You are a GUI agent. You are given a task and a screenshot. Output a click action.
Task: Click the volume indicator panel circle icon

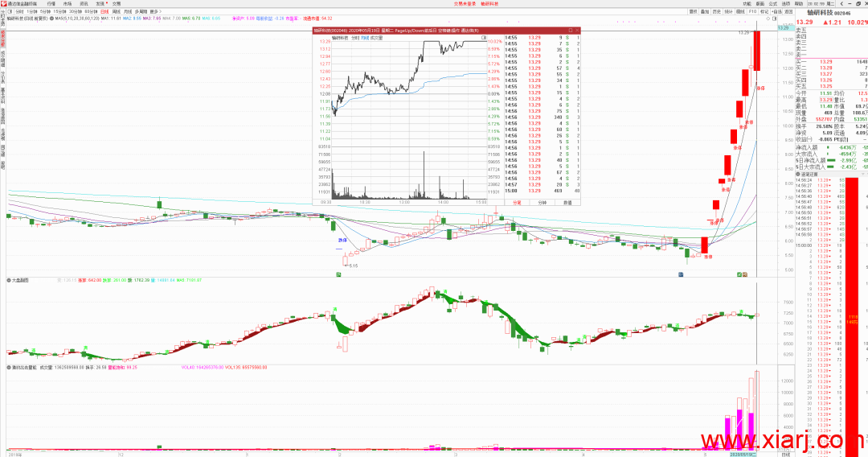(10, 367)
